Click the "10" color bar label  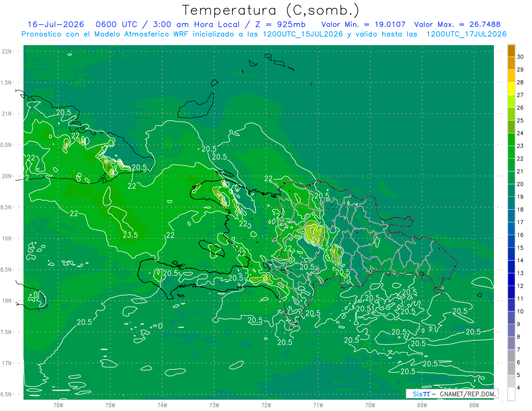(x=520, y=311)
